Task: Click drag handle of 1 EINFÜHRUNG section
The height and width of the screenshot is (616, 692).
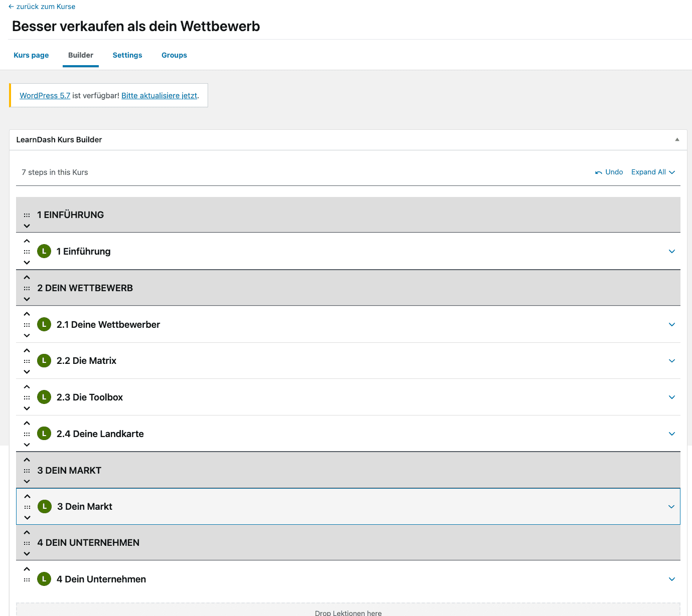Action: pyautogui.click(x=27, y=215)
